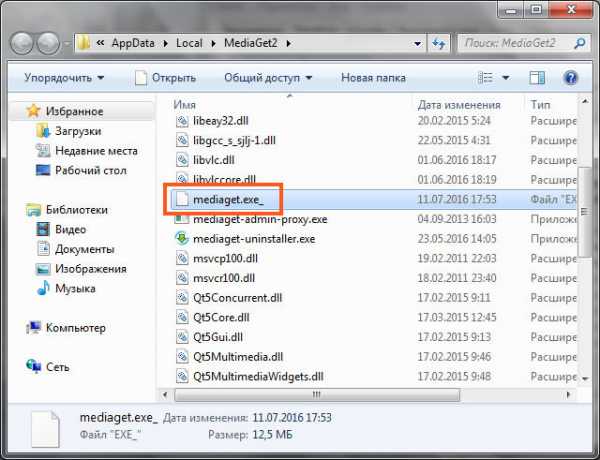Click the Qt5Gui.dll file icon
The width and height of the screenshot is (600, 460).
point(182,337)
